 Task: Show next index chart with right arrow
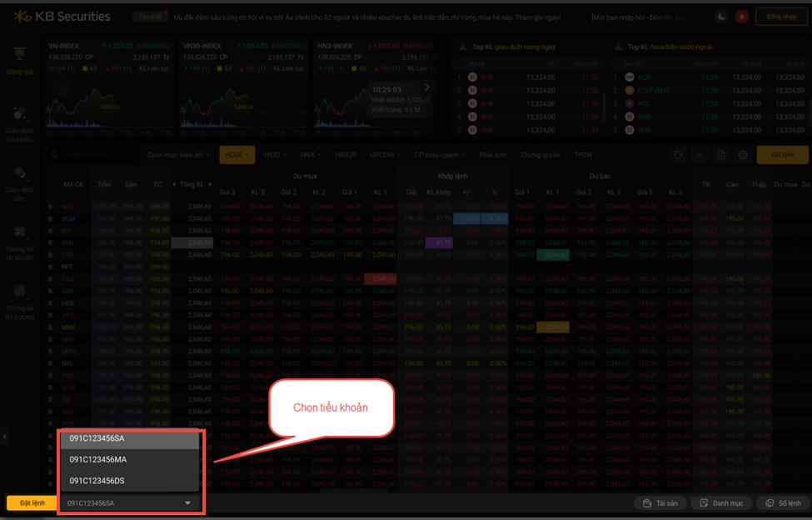(426, 87)
